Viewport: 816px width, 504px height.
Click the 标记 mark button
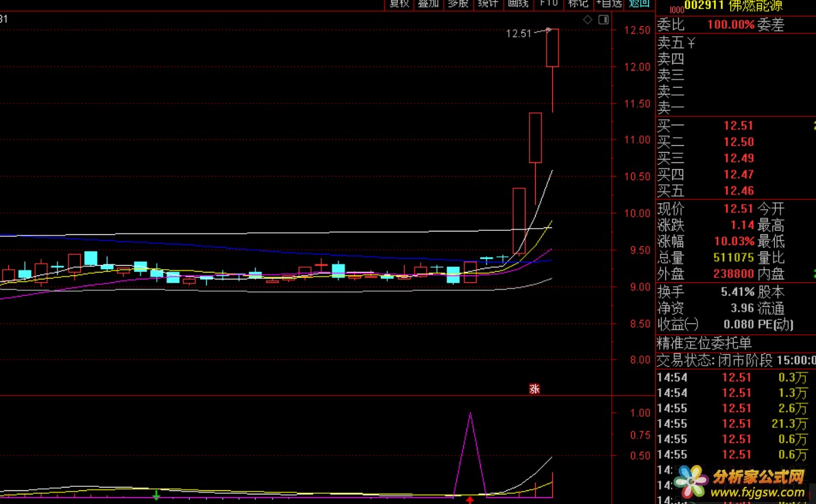578,4
